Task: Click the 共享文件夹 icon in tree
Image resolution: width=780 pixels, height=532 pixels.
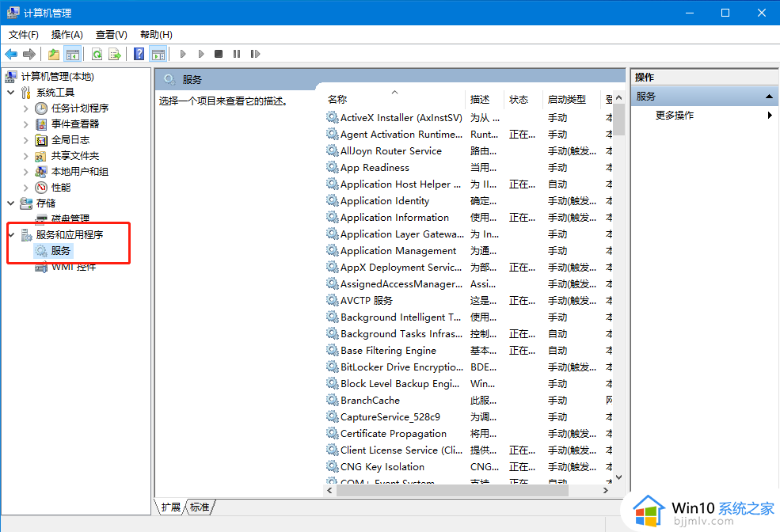Action: pos(41,156)
